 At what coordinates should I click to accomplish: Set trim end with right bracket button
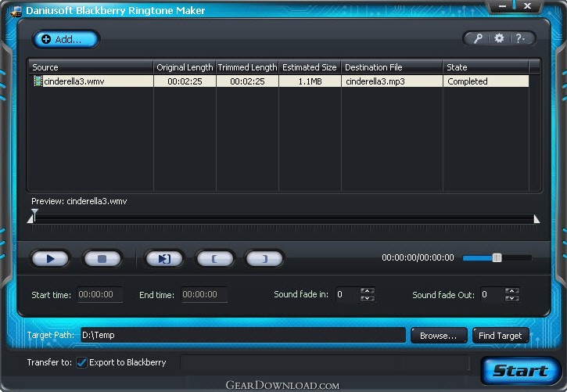tap(264, 258)
